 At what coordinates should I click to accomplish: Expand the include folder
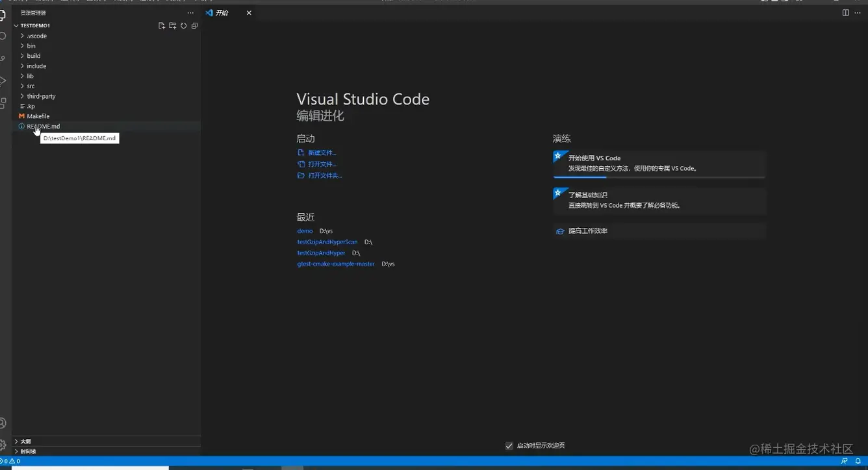tap(107, 66)
